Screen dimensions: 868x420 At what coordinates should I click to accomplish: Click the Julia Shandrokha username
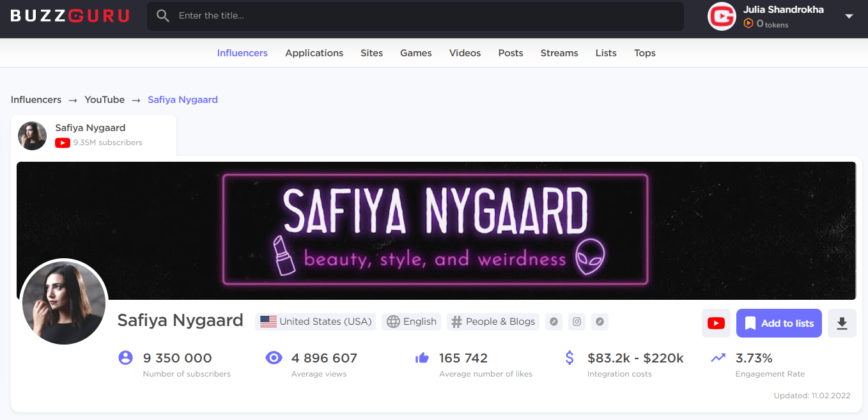(x=784, y=10)
